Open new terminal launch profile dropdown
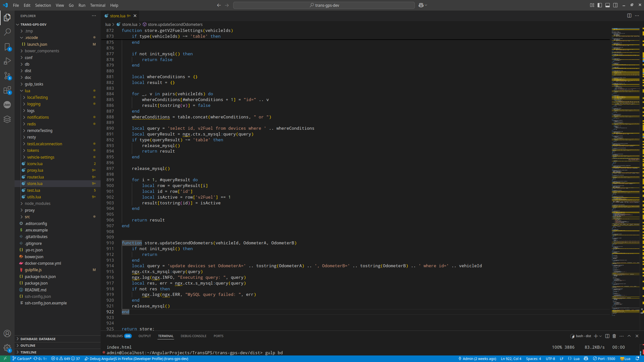The image size is (644, 362). click(x=600, y=336)
